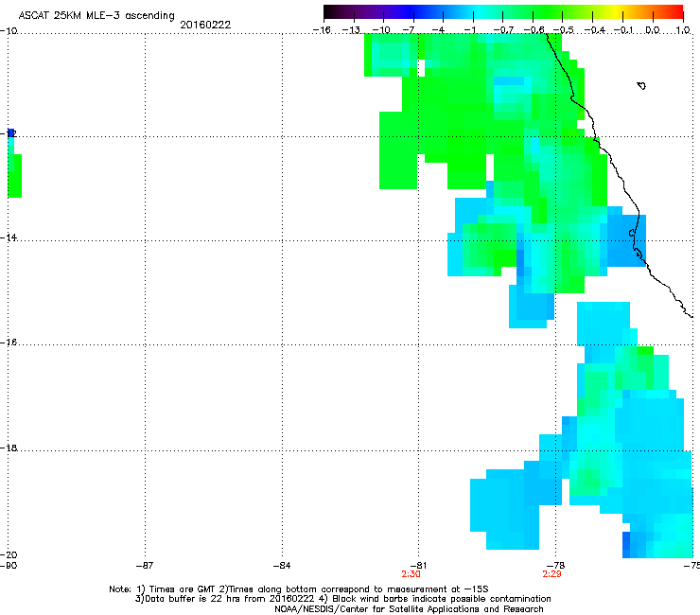
Task: Click colorbar label 0.0
Action: click(x=653, y=30)
